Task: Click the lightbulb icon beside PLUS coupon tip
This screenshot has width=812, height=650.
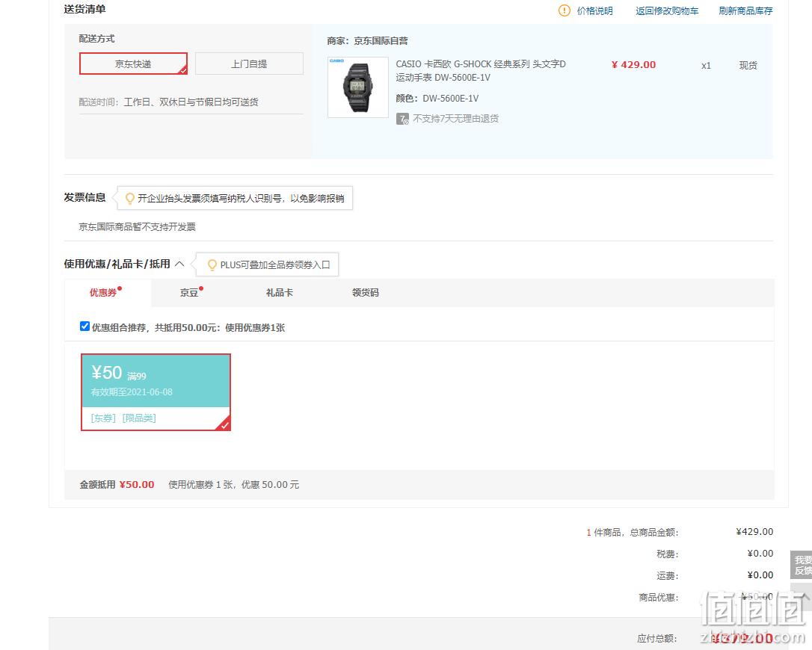Action: click(x=212, y=265)
